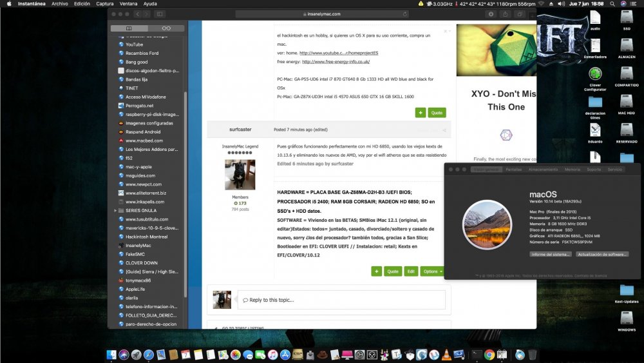
Task: Open Hackintosh Montreal bookmark
Action: [146, 237]
